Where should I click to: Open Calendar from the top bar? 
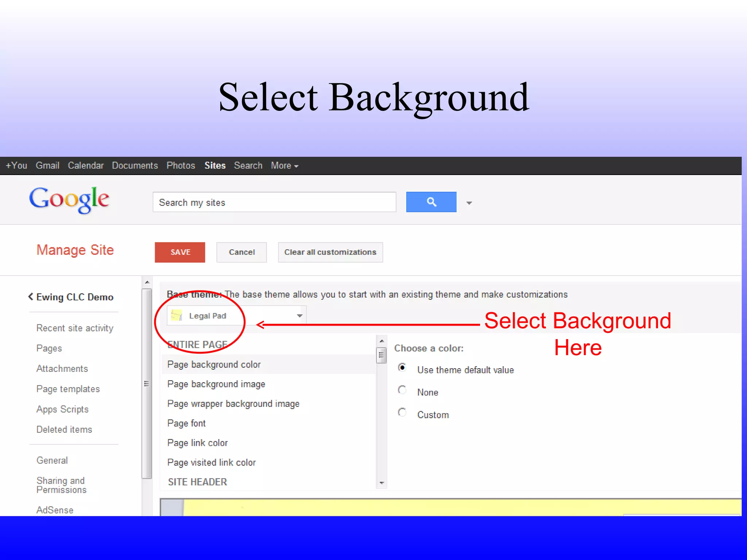86,166
